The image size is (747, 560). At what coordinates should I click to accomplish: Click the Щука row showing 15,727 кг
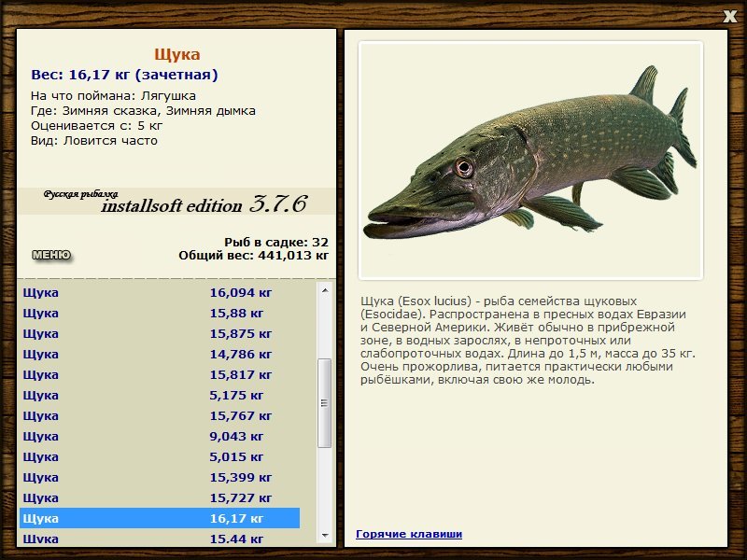(x=159, y=497)
